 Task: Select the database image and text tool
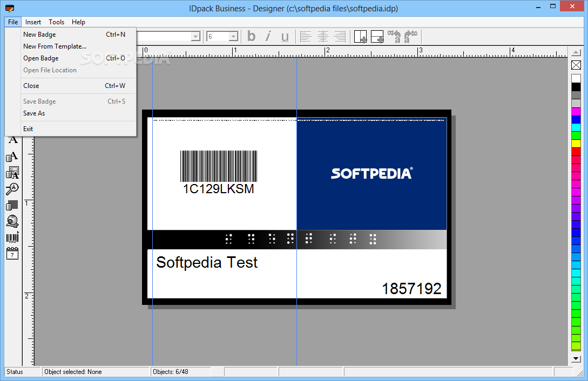[12, 173]
